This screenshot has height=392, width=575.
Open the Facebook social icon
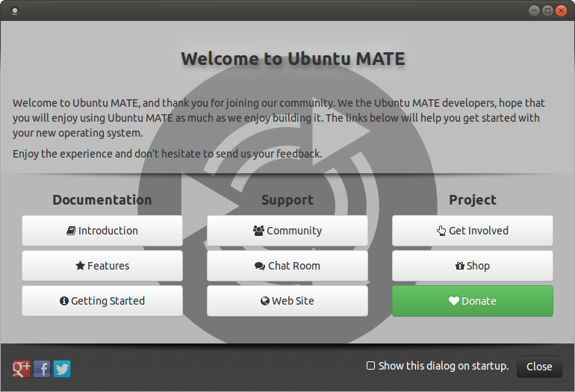(42, 369)
